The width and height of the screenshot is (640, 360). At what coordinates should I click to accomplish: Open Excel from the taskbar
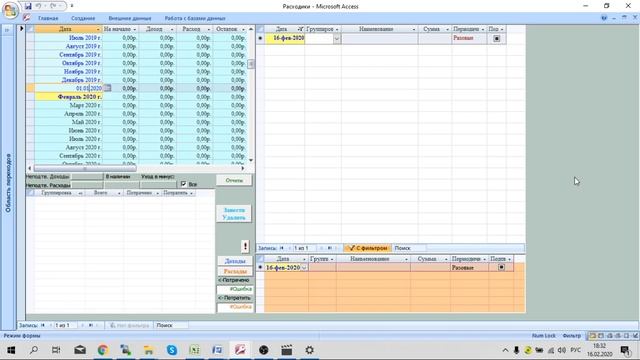pos(195,350)
